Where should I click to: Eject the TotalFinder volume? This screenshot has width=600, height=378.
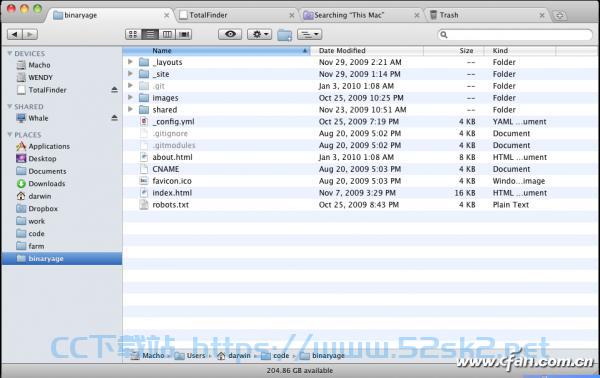114,90
